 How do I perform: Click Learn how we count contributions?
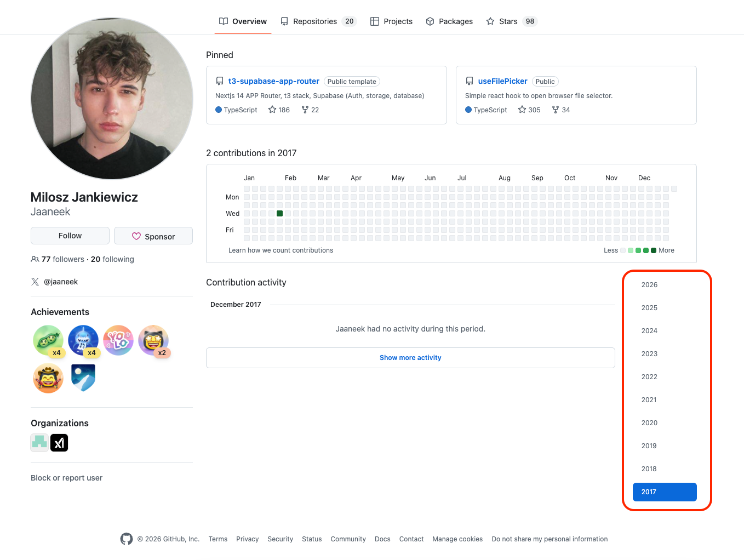281,250
